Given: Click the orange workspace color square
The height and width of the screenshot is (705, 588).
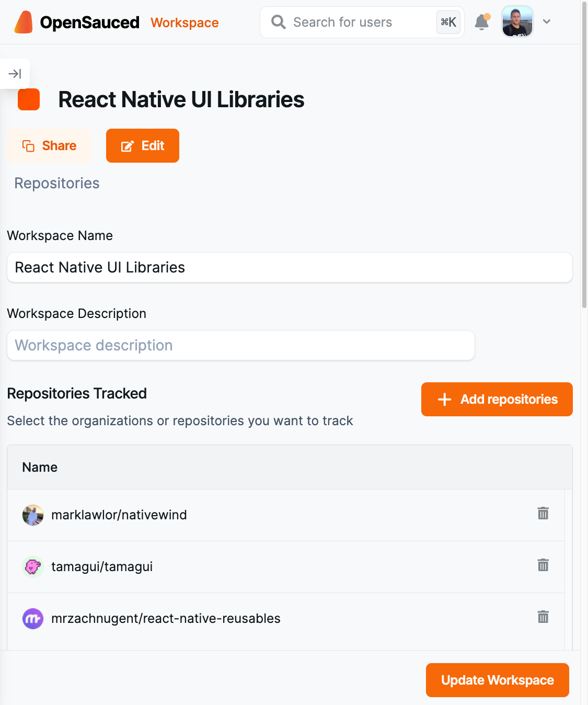Looking at the screenshot, I should [28, 99].
